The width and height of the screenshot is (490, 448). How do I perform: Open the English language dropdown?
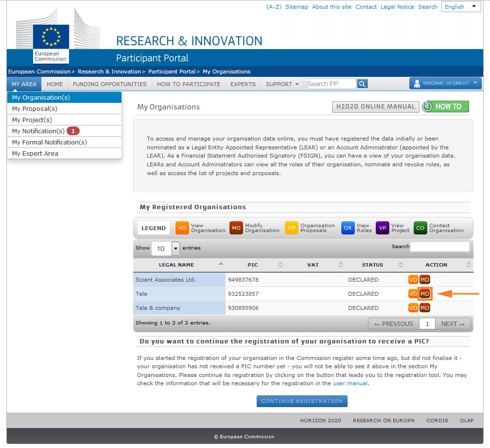tap(461, 7)
